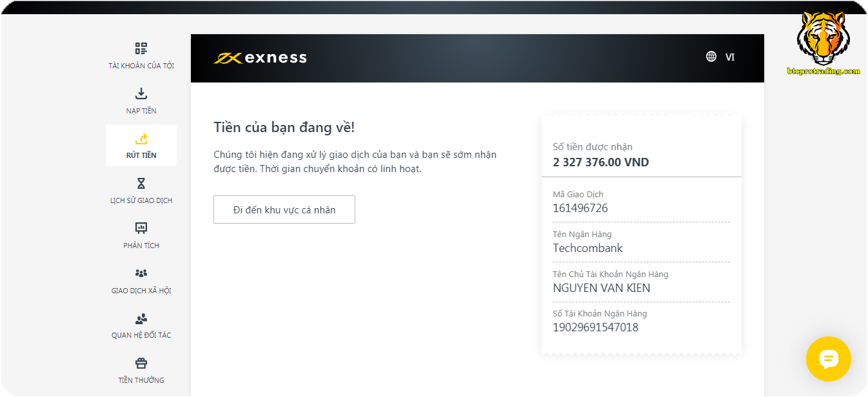The image size is (868, 397).
Task: Click the globe language icon
Action: click(x=710, y=57)
